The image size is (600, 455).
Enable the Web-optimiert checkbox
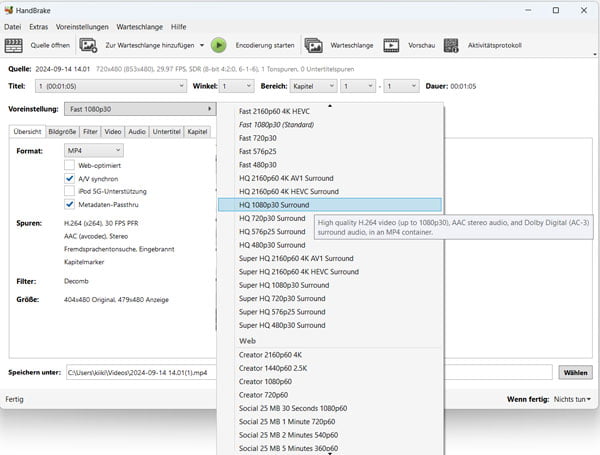tap(70, 164)
